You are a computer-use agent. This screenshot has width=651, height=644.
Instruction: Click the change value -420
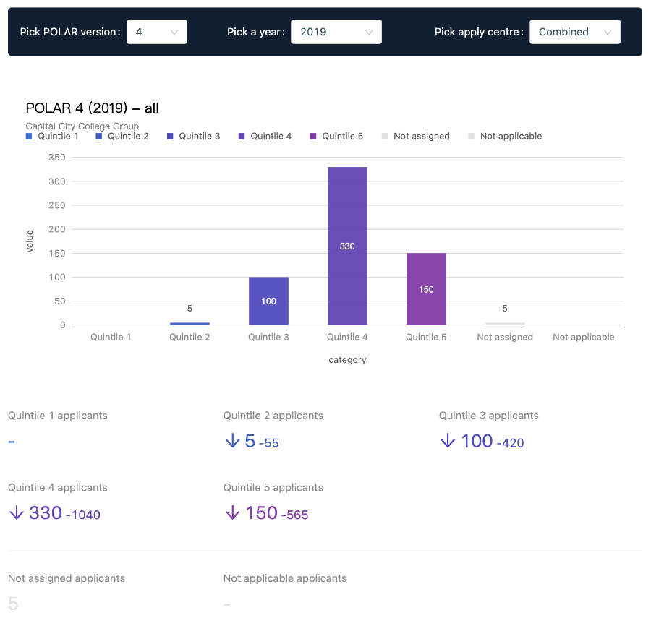[x=510, y=443]
